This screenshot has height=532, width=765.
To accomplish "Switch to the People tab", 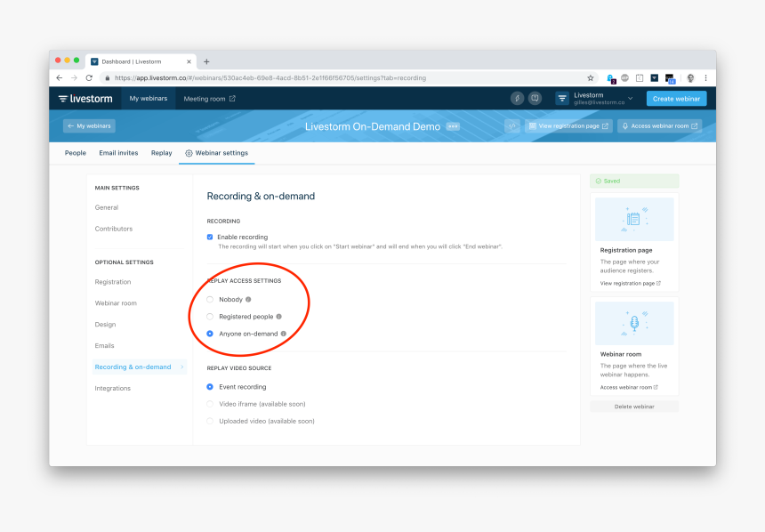I will [x=75, y=153].
